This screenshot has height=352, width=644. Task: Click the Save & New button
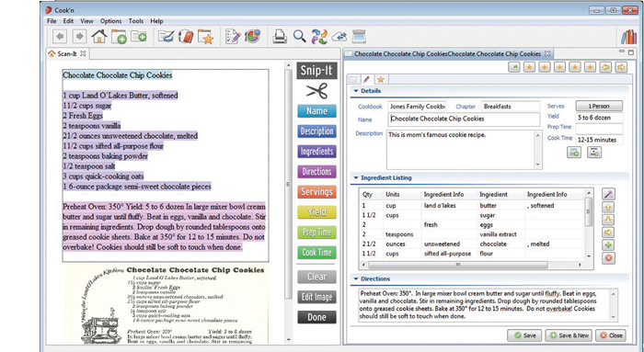569,335
